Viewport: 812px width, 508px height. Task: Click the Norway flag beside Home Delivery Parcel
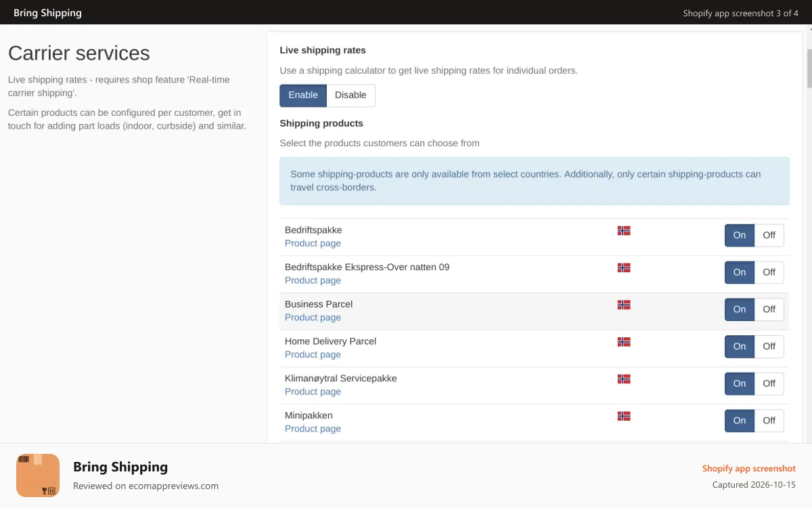coord(624,342)
